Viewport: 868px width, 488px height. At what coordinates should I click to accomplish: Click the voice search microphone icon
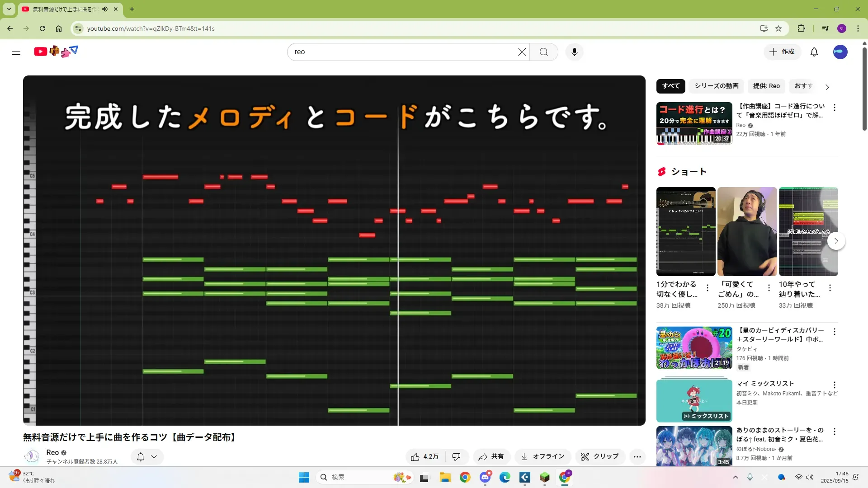pos(574,52)
